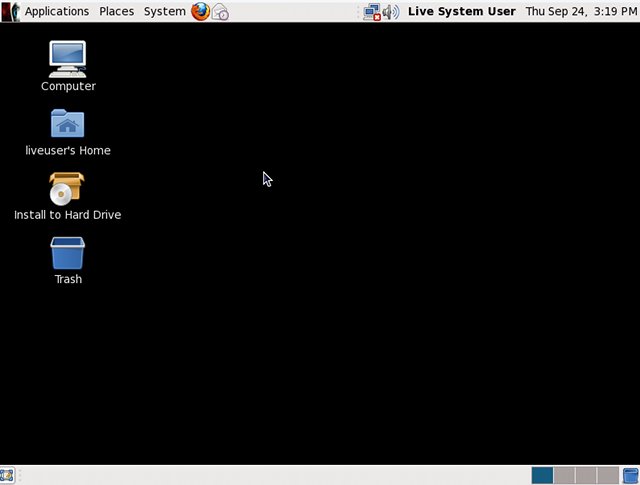Open the System menu
The width and height of the screenshot is (640, 485).
point(164,11)
